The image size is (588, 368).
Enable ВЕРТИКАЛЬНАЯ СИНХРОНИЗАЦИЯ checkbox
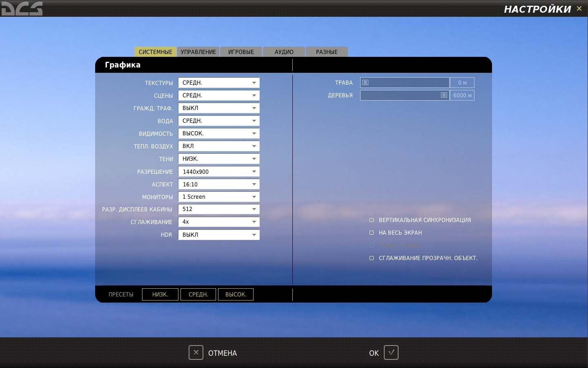click(x=372, y=220)
